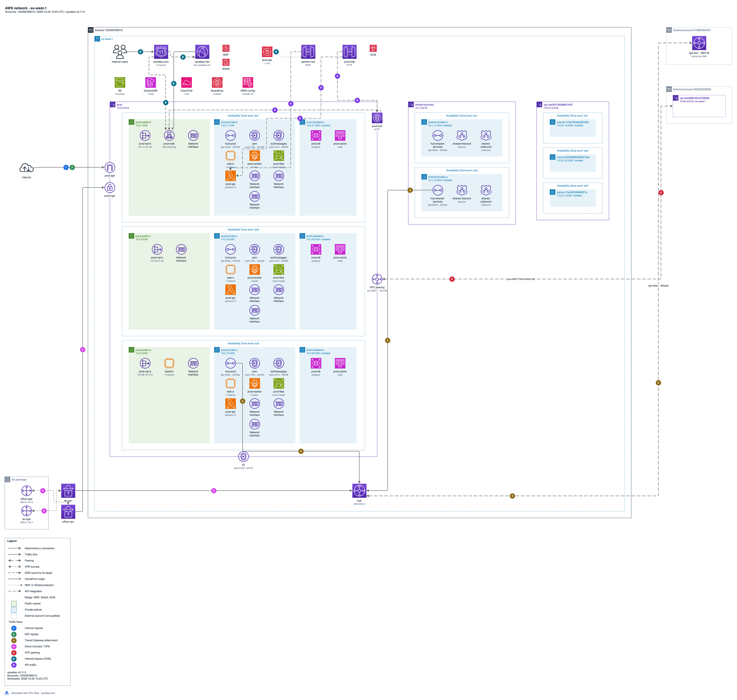Click the prod-nat-c NAT gateway icon
Image resolution: width=737 pixels, height=700 pixels.
[157, 249]
